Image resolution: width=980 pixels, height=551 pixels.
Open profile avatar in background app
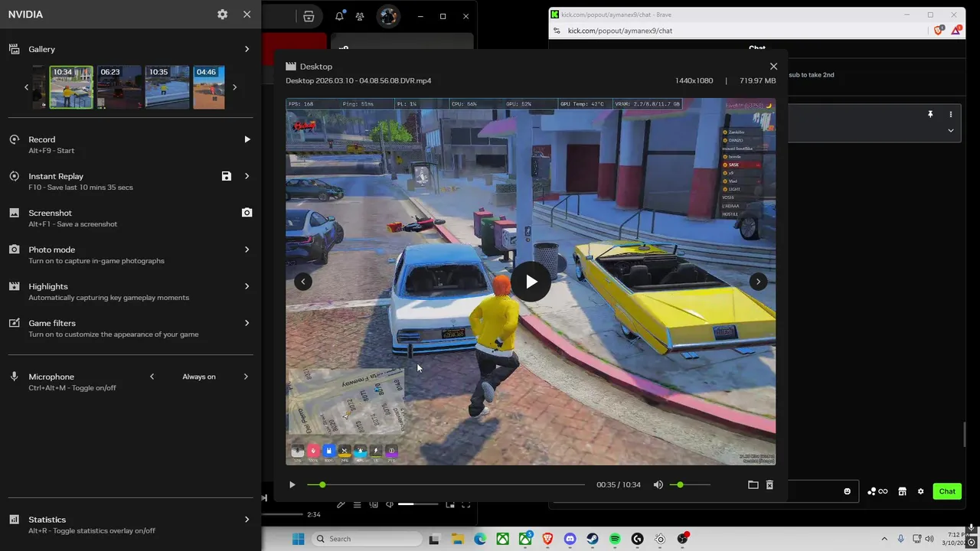point(388,16)
